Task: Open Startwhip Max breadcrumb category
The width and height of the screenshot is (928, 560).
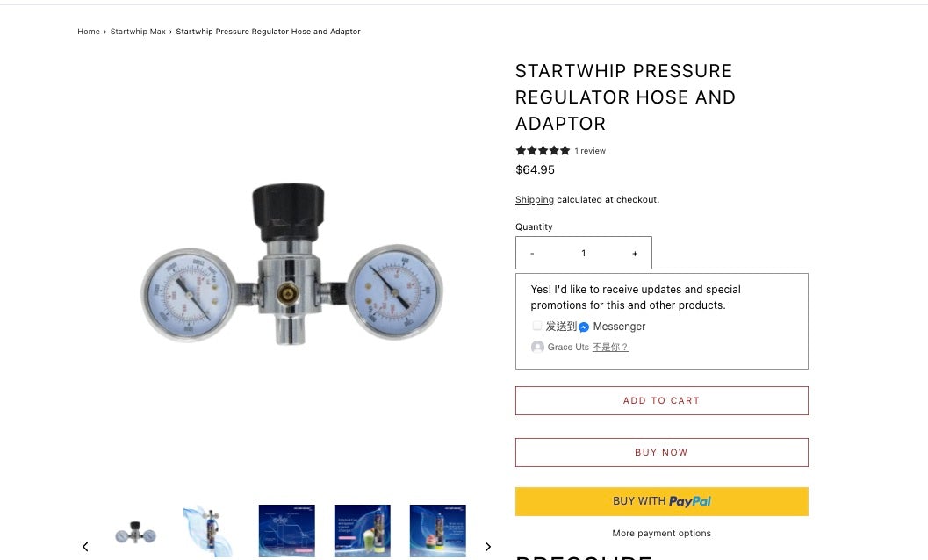Action: click(x=138, y=32)
